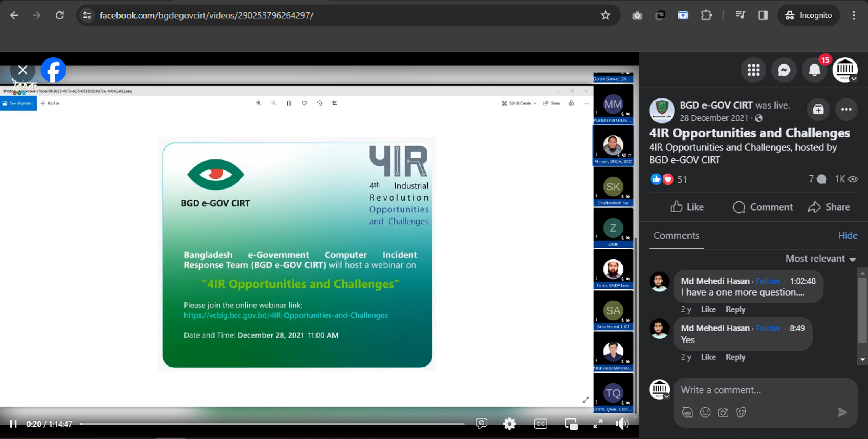The height and width of the screenshot is (439, 868).
Task: Mute the video volume
Action: coord(622,424)
